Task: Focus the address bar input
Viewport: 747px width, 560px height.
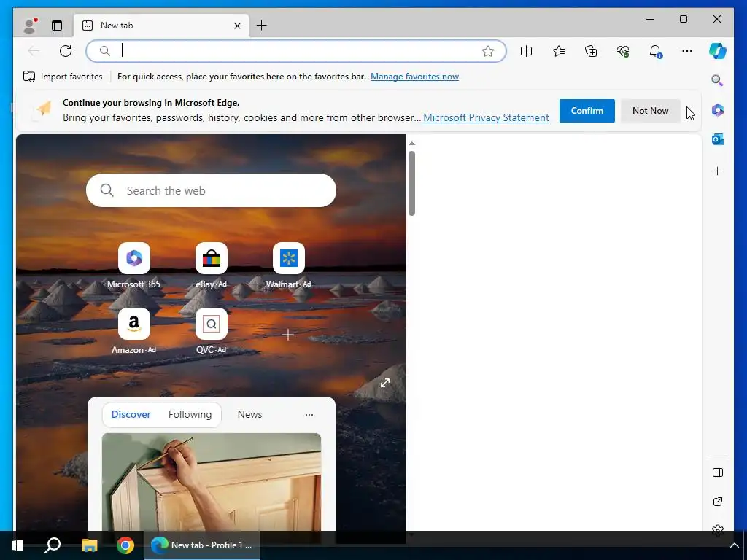Action: tap(295, 51)
